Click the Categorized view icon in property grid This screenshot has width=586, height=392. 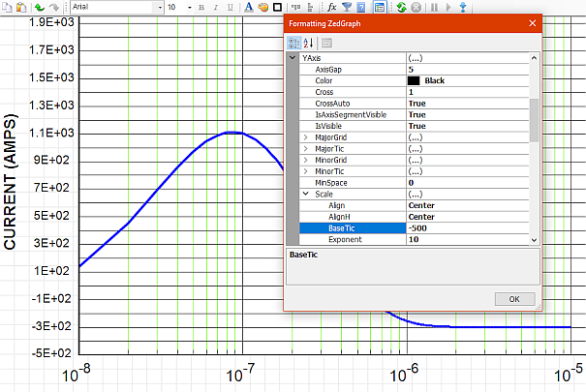coord(294,43)
